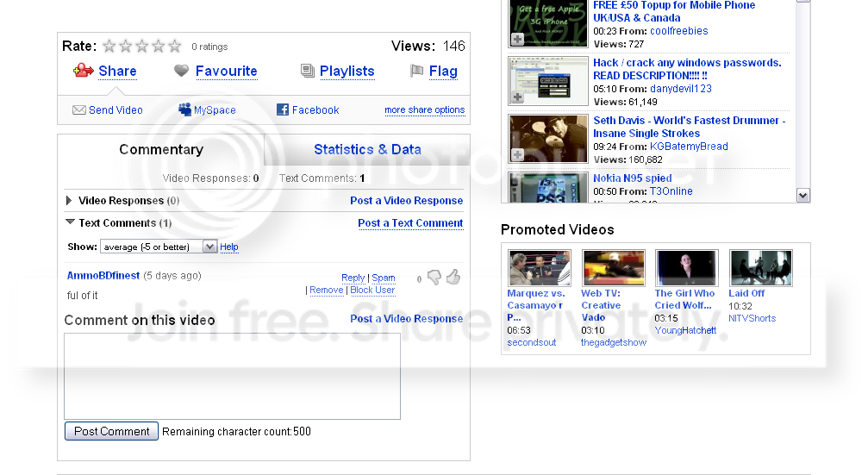Click more share options
The width and height of the screenshot is (868, 475).
[x=425, y=109]
